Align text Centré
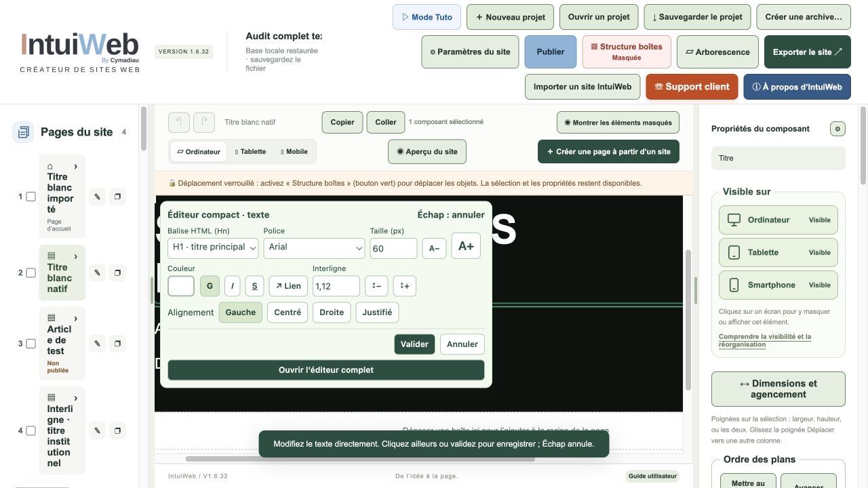868x488 pixels. [x=288, y=312]
